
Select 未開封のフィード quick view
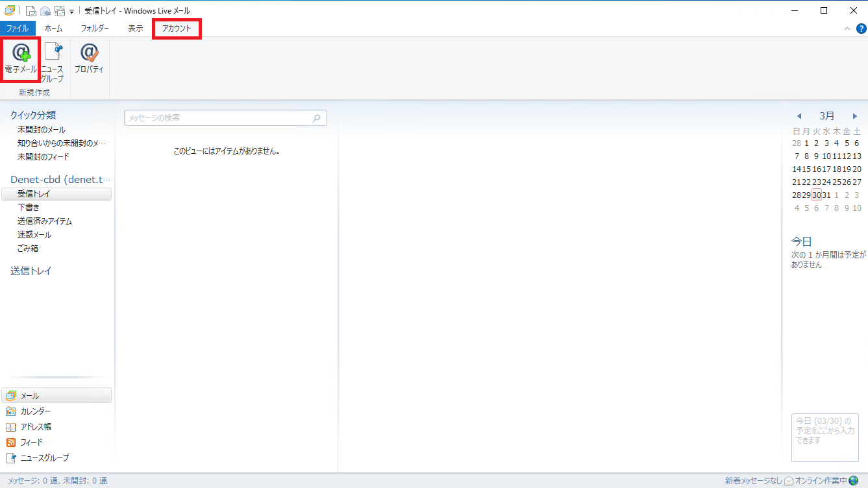tap(43, 157)
